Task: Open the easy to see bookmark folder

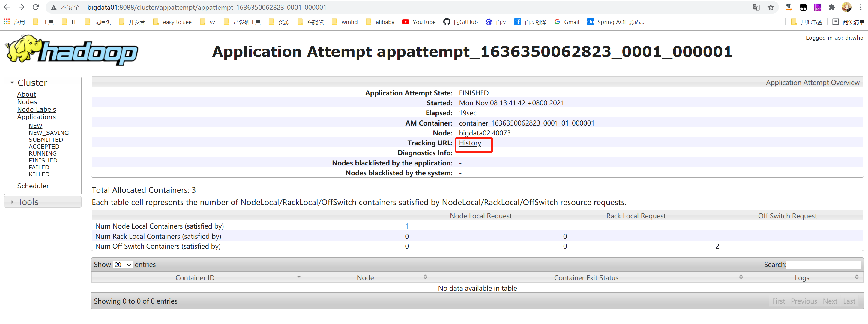Action: point(172,22)
